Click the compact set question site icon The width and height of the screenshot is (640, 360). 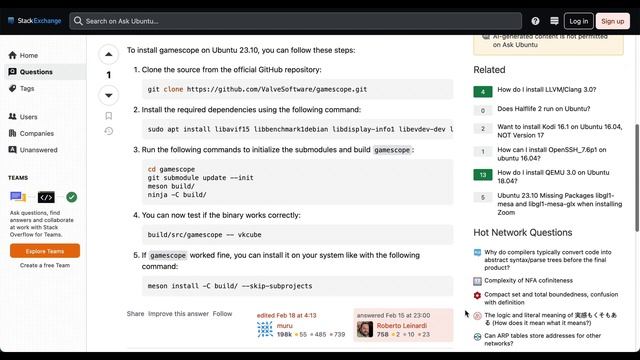pos(477,295)
